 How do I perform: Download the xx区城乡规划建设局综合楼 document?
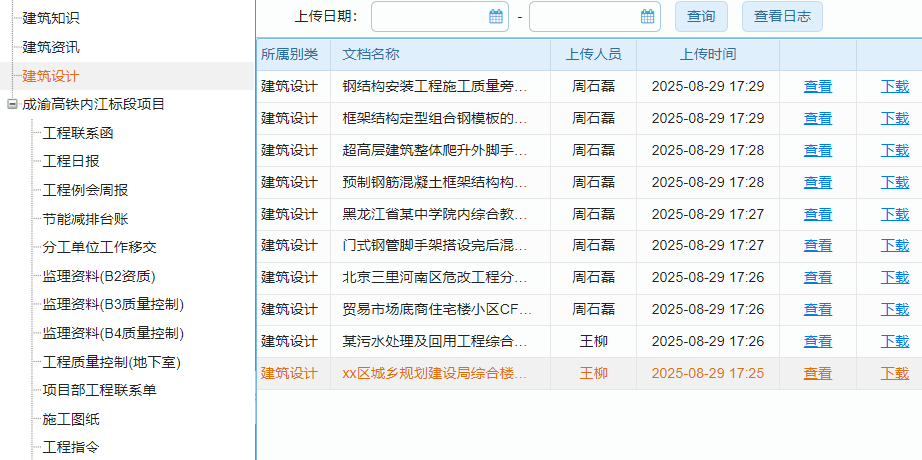pyautogui.click(x=894, y=374)
